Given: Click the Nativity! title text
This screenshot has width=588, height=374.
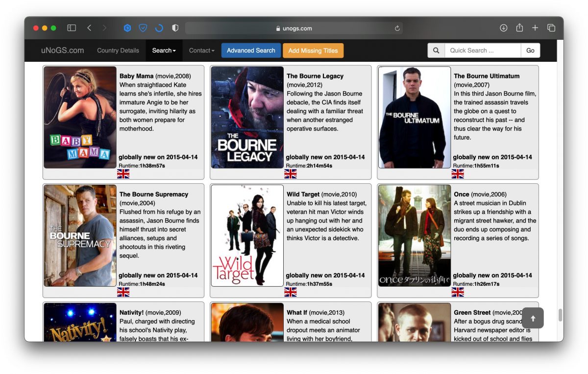Looking at the screenshot, I should coord(132,312).
